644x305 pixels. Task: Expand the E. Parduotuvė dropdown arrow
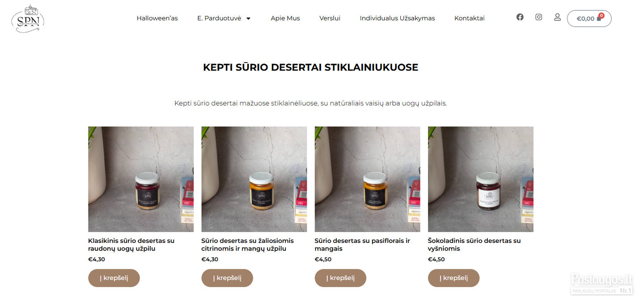click(248, 18)
